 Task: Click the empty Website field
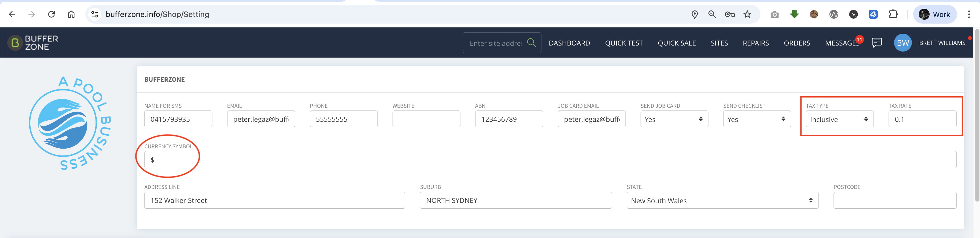coord(426,119)
